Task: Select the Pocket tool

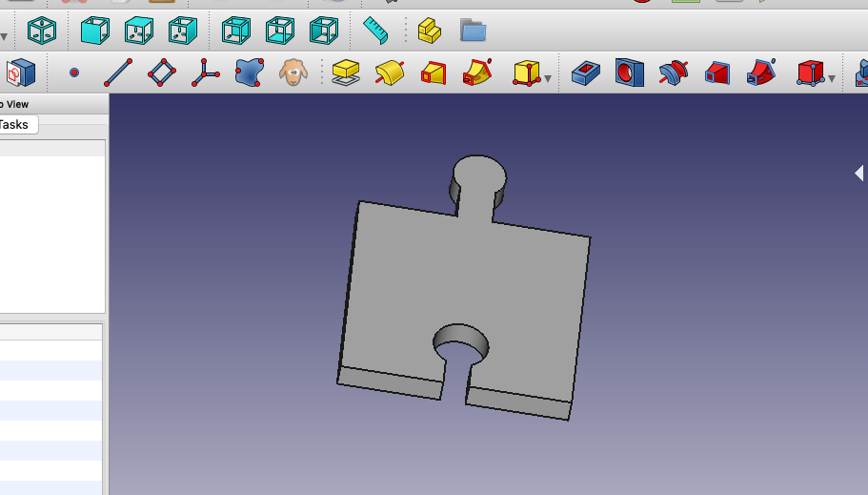Action: click(585, 72)
